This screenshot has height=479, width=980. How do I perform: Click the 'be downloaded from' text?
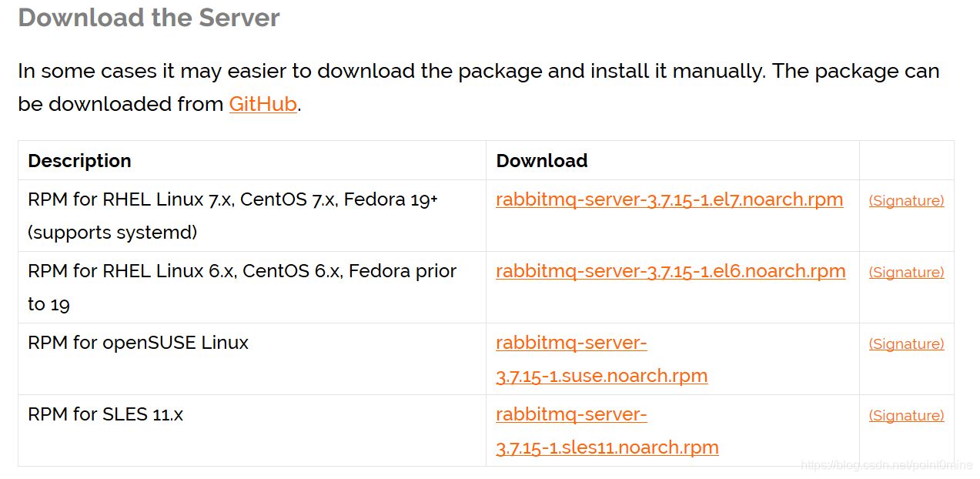[121, 104]
